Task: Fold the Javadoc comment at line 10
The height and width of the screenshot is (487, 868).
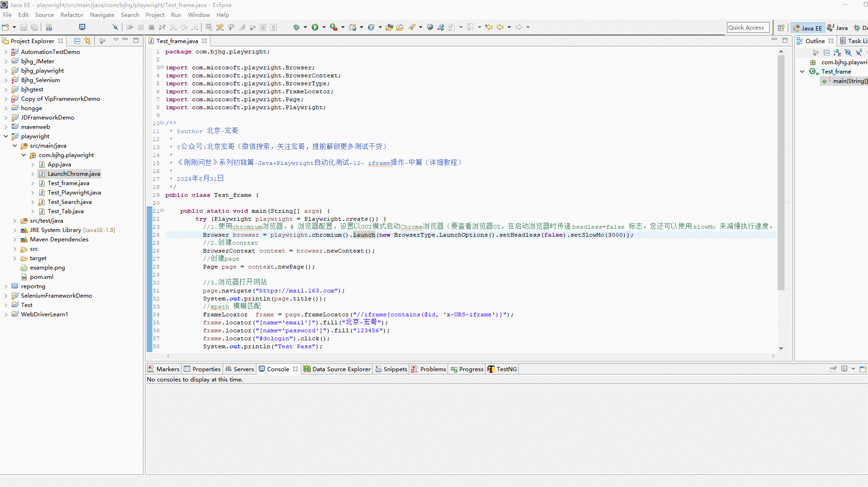Action: [162, 123]
